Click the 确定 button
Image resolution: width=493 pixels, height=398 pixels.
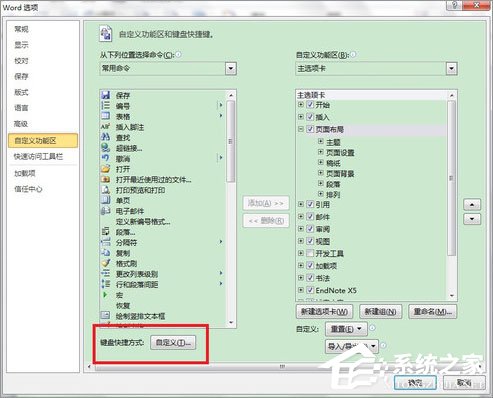415,383
